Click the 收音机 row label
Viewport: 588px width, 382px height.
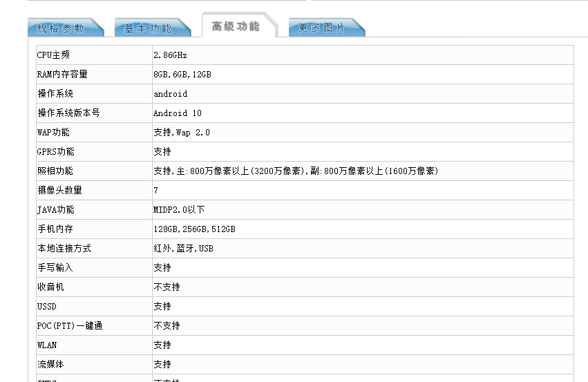(x=50, y=287)
